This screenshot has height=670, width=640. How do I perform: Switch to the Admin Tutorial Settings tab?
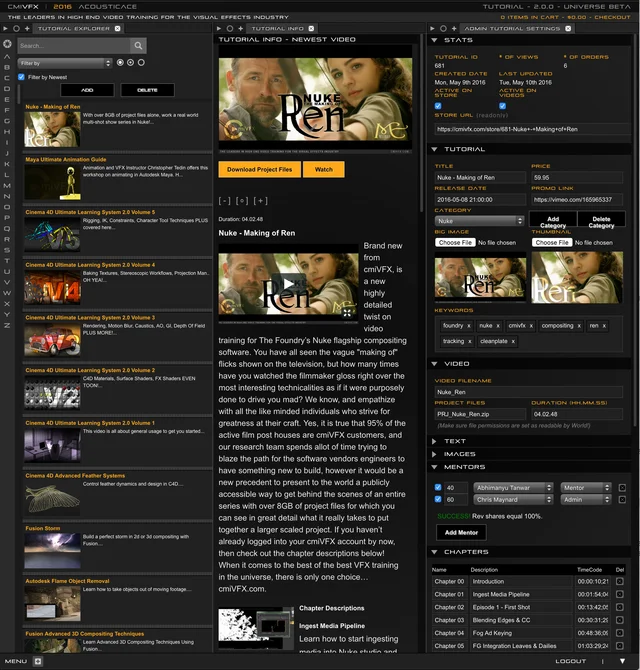pos(512,29)
